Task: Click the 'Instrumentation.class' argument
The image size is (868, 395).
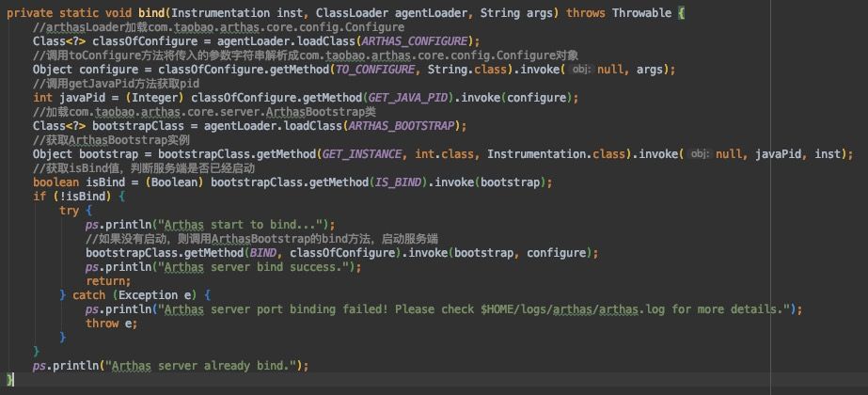Action: (557, 153)
